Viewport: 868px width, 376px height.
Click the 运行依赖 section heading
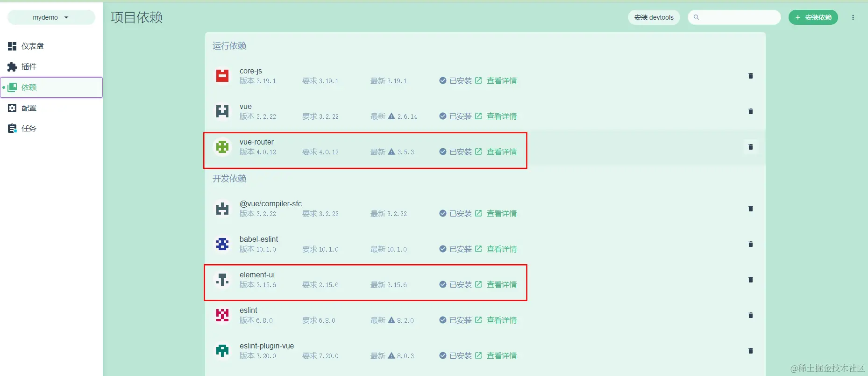[x=229, y=46]
